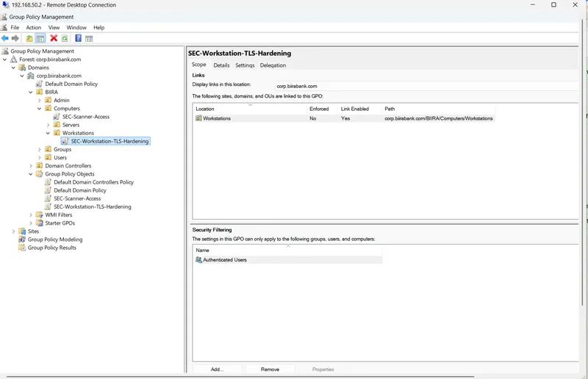Expand the Starter GPOs node
Screen dimensions: 588x379
click(31, 223)
